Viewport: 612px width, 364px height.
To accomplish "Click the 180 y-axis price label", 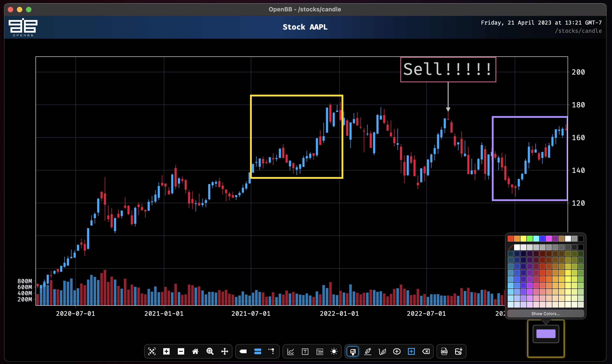I will (578, 105).
